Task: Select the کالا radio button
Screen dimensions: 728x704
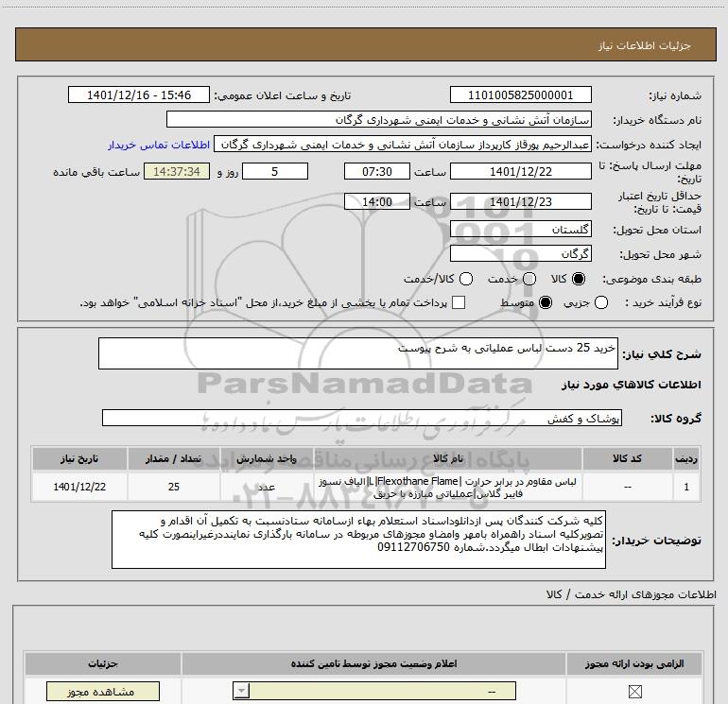Action: 579,279
